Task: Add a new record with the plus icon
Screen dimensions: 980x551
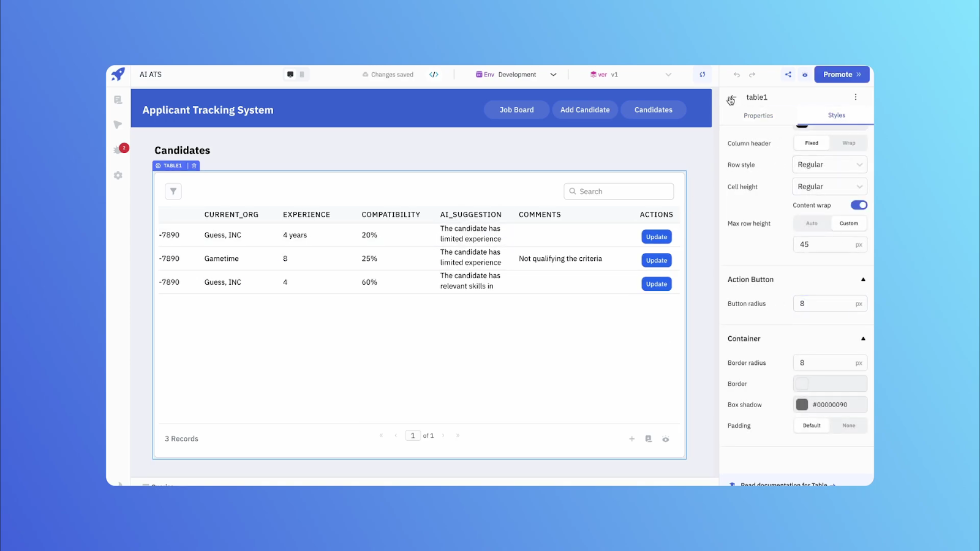Action: [x=631, y=438]
